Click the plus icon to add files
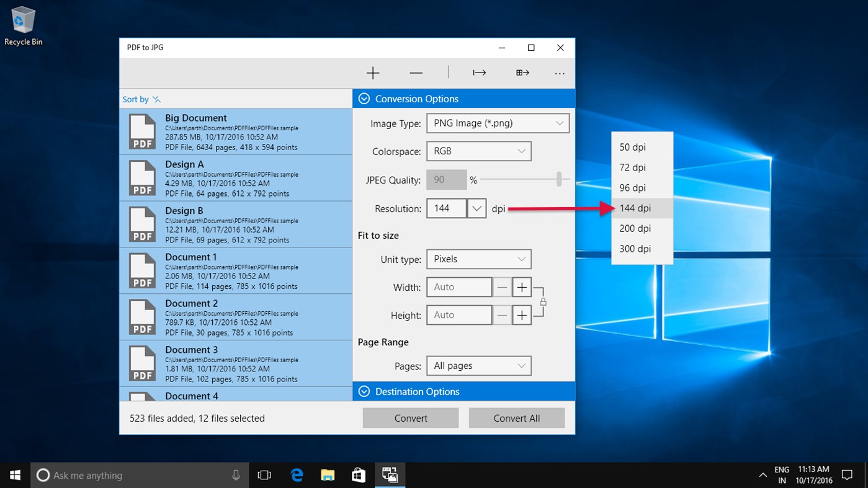This screenshot has height=488, width=868. click(x=372, y=73)
